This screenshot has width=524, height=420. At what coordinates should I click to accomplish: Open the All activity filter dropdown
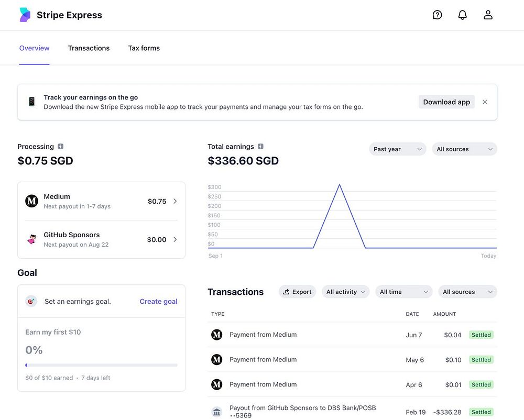pyautogui.click(x=345, y=292)
